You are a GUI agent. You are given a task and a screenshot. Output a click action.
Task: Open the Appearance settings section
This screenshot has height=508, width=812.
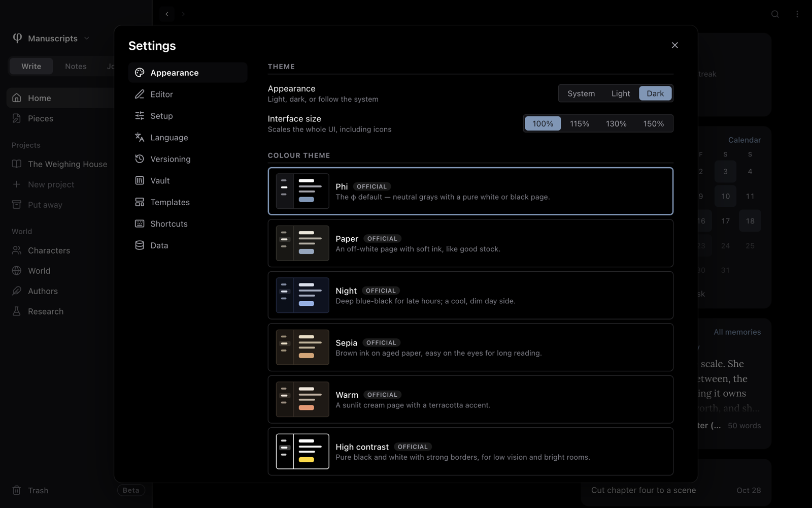(188, 73)
